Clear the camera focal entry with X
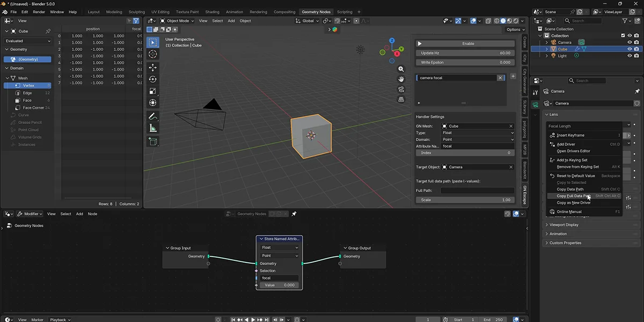Screen dimensions: 644x322 click(500, 78)
